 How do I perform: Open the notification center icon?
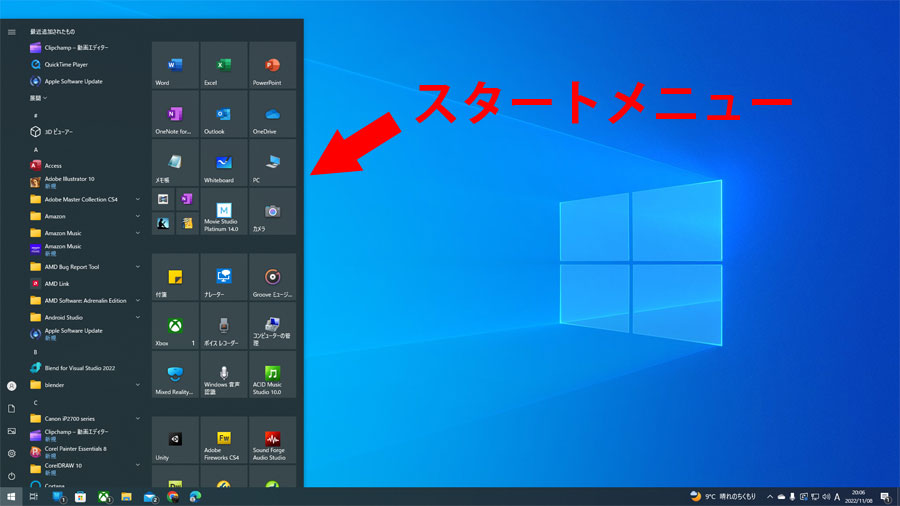pyautogui.click(x=886, y=497)
